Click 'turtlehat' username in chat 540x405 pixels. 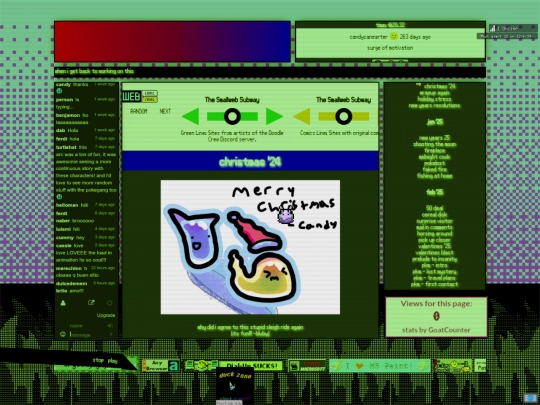(x=66, y=147)
